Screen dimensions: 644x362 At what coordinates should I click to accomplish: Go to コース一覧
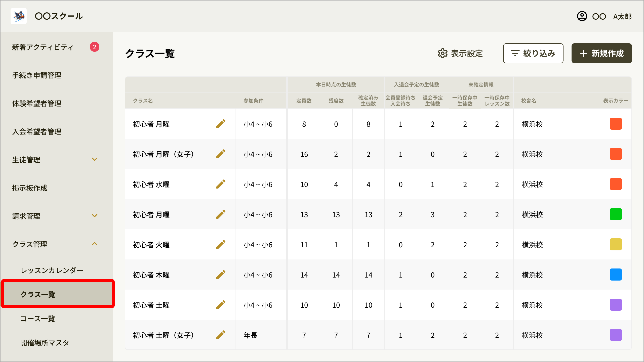pyautogui.click(x=37, y=319)
